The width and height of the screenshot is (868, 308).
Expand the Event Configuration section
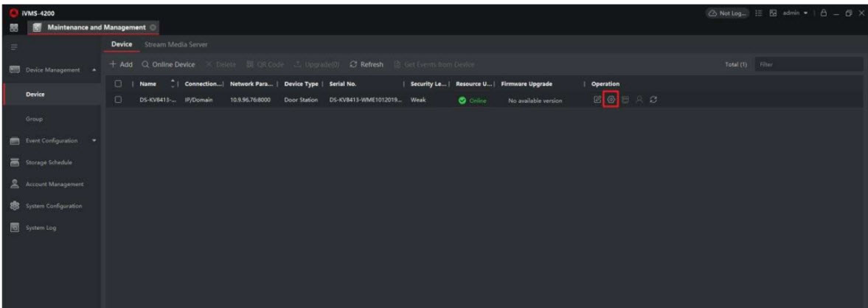(x=94, y=140)
